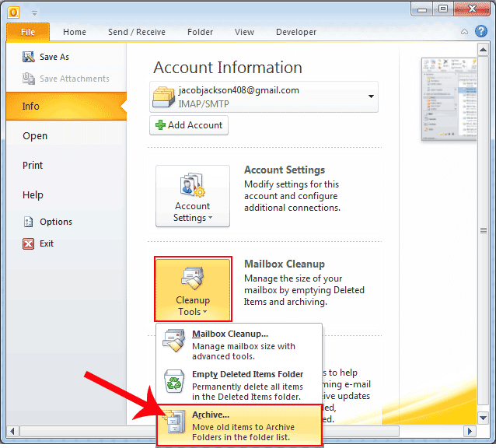Expand the jacobjackson408@gmail.com account dropdown

click(371, 96)
